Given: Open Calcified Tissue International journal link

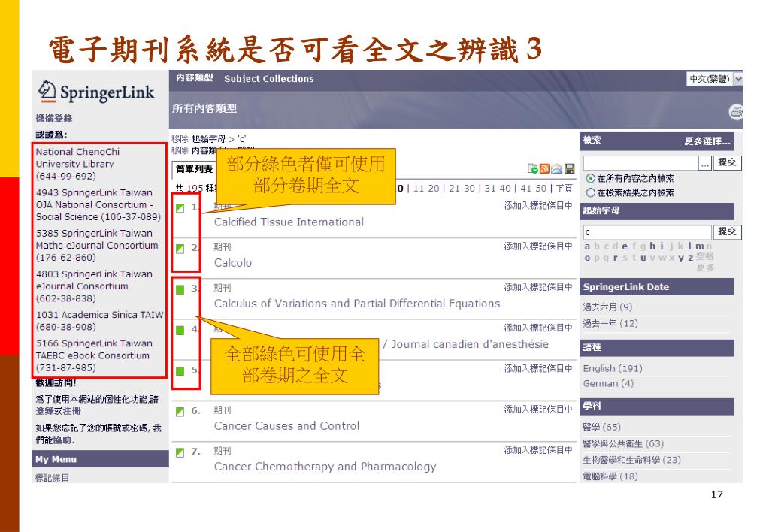Looking at the screenshot, I should pyautogui.click(x=289, y=222).
